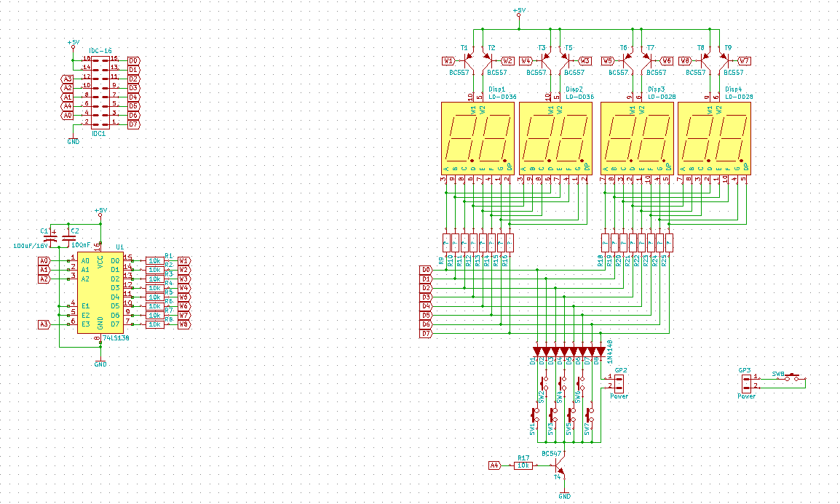The width and height of the screenshot is (840, 504).
Task: Select the R1 10k resistor
Action: pyautogui.click(x=155, y=260)
